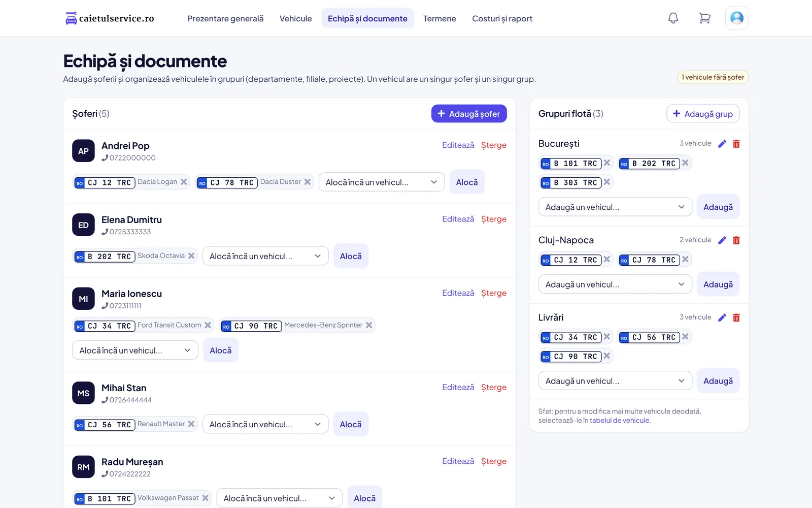Open the 'tabelul de vehicule' link

coord(619,421)
